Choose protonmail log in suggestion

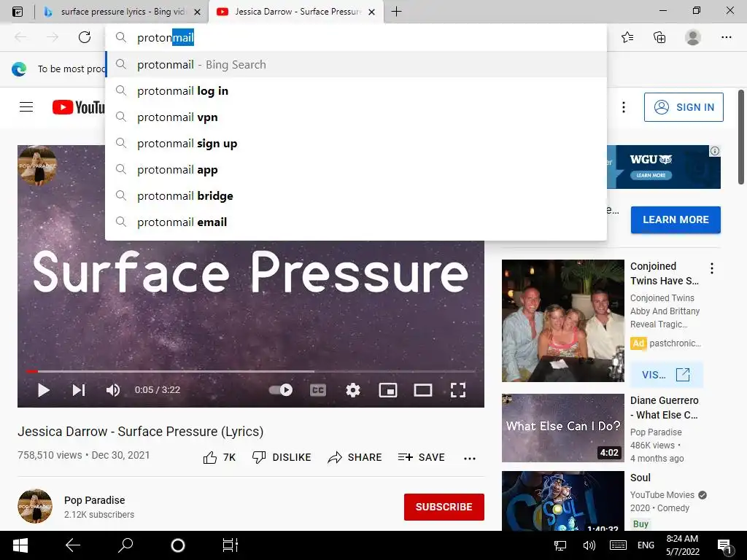356,90
